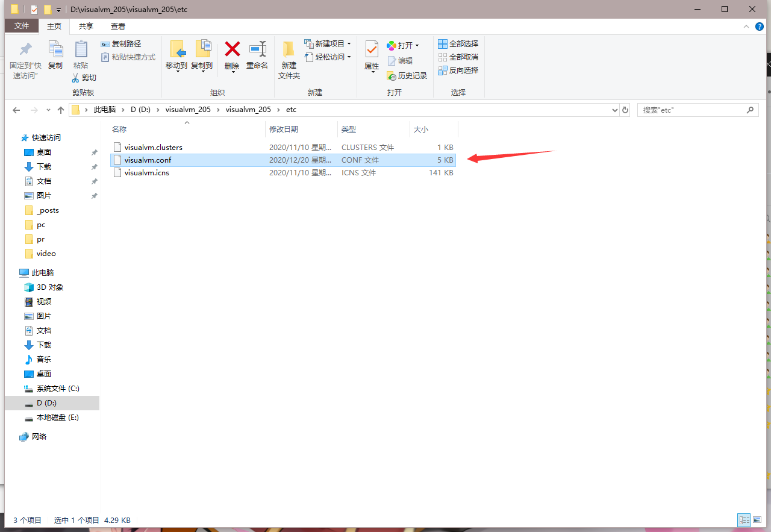Click Invert Selection button
Image resolution: width=771 pixels, height=532 pixels.
click(458, 70)
